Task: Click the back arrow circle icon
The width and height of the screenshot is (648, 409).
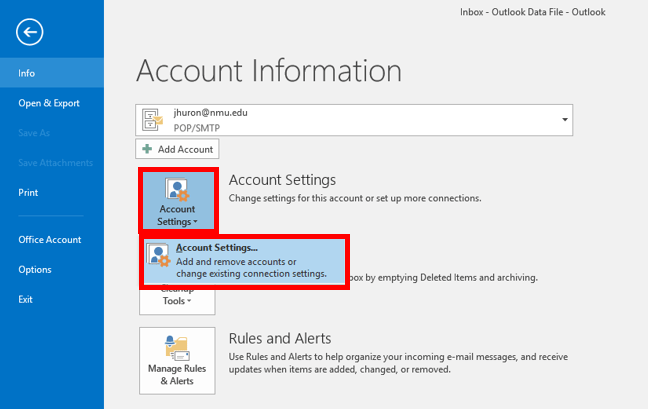Action: pyautogui.click(x=31, y=33)
